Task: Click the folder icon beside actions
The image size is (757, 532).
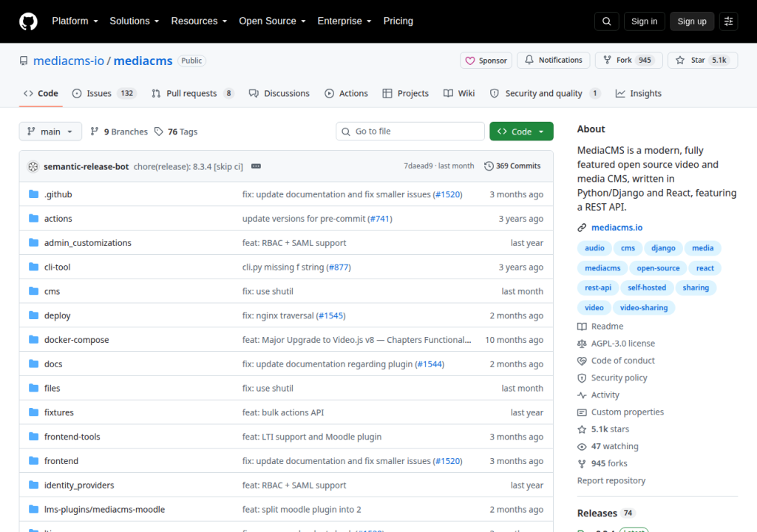Action: pyautogui.click(x=33, y=218)
